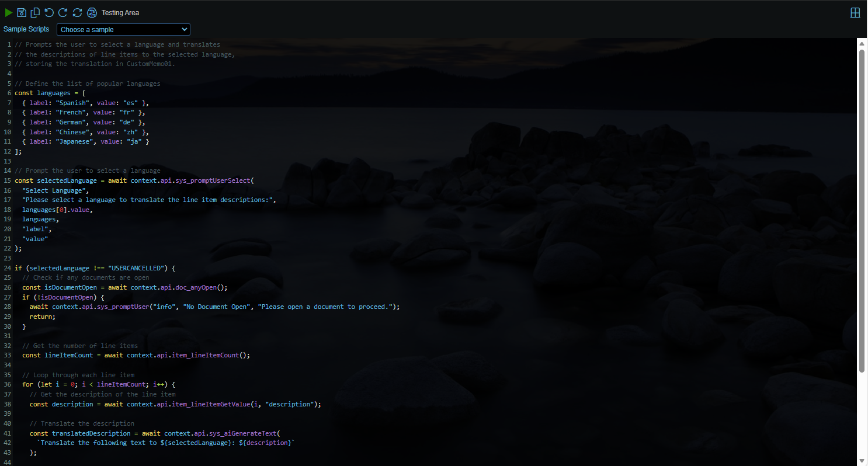This screenshot has height=466, width=868.
Task: Click line number 1 in the editor
Action: [x=9, y=44]
